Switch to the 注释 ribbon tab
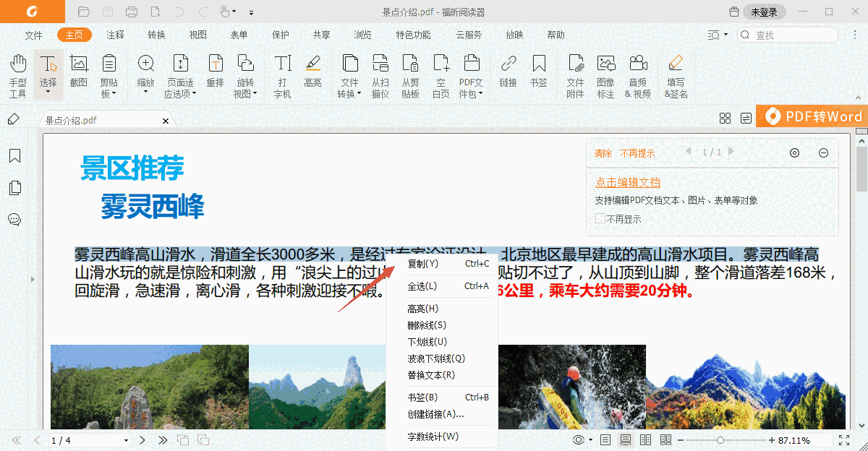The height and width of the screenshot is (451, 868). tap(116, 34)
